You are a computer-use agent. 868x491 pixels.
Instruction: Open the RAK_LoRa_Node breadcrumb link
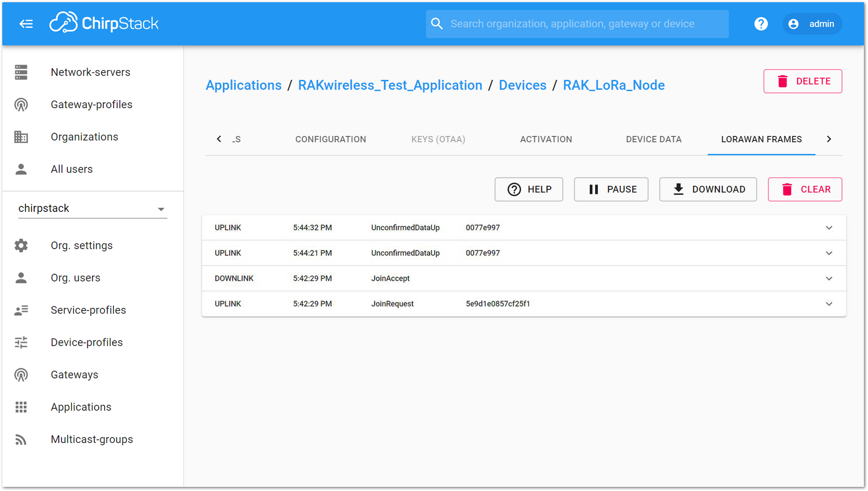pos(614,85)
